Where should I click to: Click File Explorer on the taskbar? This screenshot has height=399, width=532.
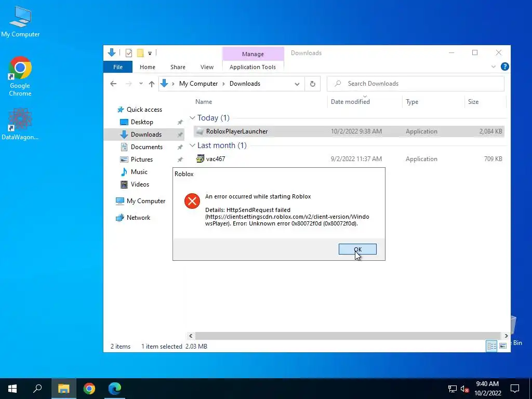click(x=63, y=389)
